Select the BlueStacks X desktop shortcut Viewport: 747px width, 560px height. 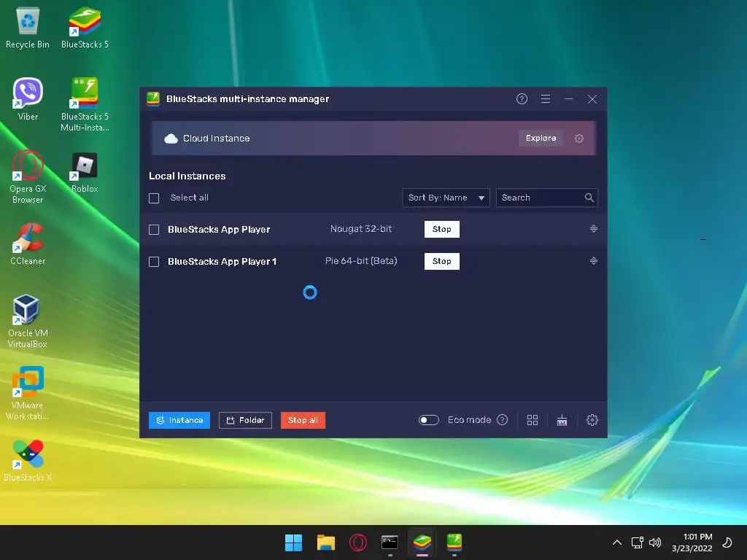coord(28,461)
